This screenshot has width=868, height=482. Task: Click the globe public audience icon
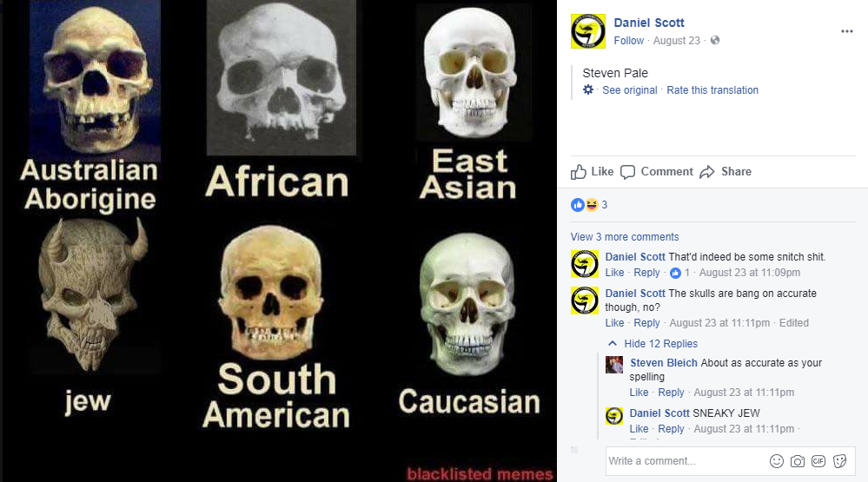(x=715, y=41)
